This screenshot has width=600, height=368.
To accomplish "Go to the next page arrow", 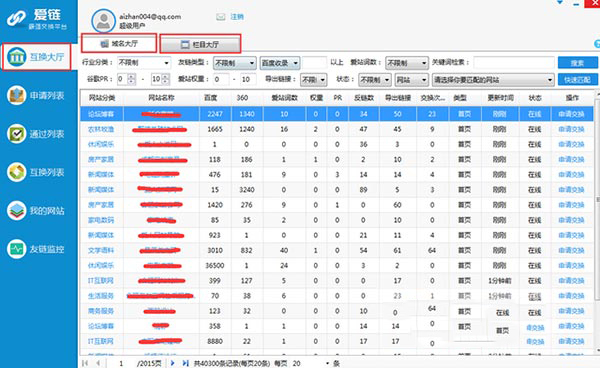I will pyautogui.click(x=173, y=363).
